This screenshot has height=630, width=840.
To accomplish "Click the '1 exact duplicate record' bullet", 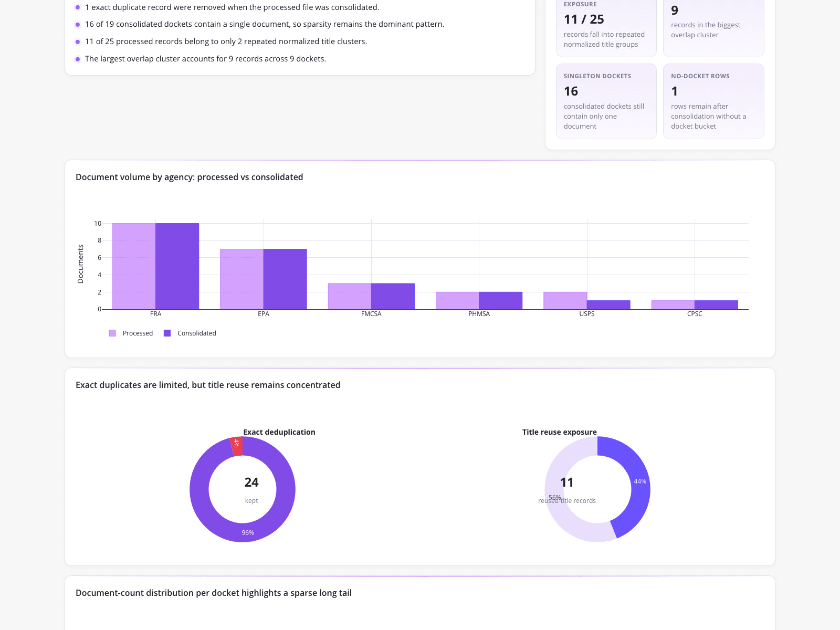I will click(x=232, y=7).
